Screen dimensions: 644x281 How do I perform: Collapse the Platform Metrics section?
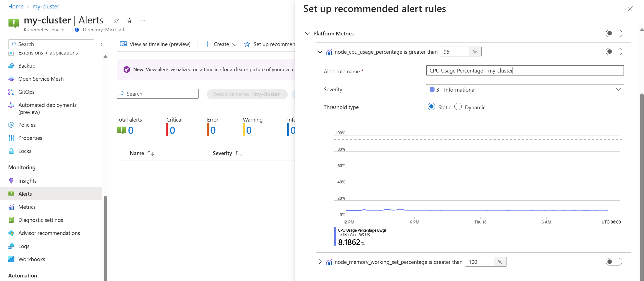coord(308,34)
